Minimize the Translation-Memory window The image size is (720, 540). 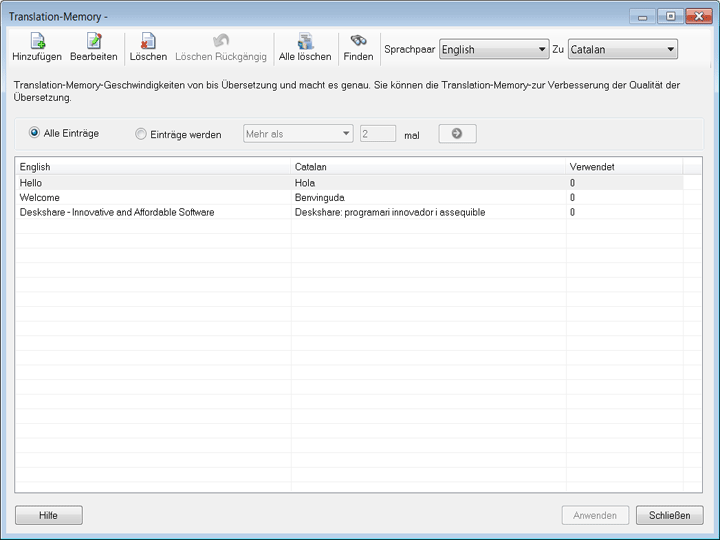642,17
